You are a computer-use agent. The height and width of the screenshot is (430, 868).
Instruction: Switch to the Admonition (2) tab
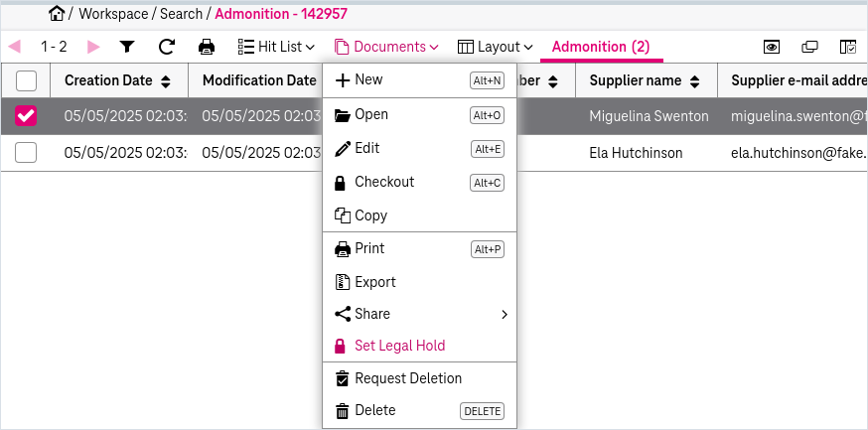(601, 47)
